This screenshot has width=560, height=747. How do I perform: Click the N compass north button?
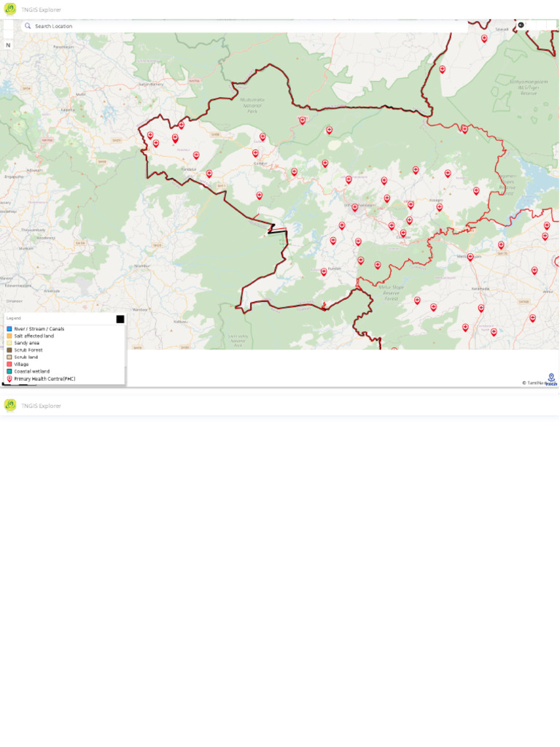pos(8,45)
